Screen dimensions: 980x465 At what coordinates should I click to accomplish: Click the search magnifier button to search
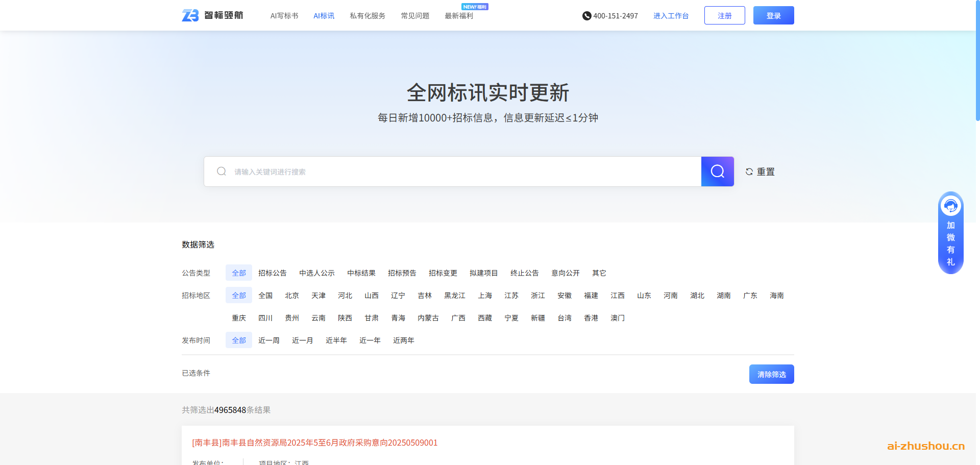click(x=717, y=172)
